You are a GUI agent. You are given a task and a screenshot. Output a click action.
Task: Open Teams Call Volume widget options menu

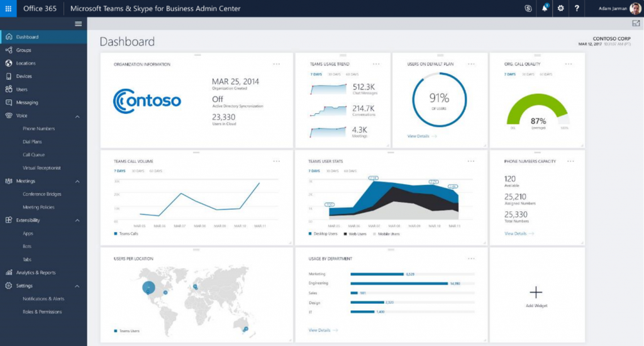(277, 162)
